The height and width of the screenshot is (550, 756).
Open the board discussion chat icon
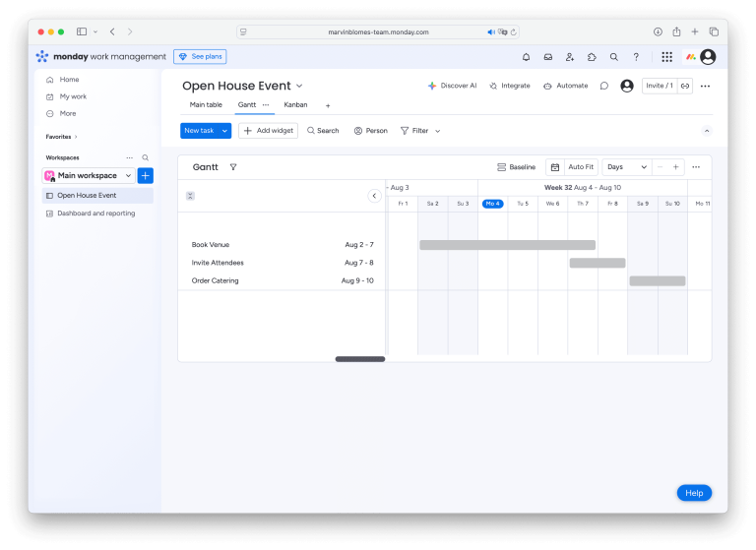pyautogui.click(x=604, y=86)
